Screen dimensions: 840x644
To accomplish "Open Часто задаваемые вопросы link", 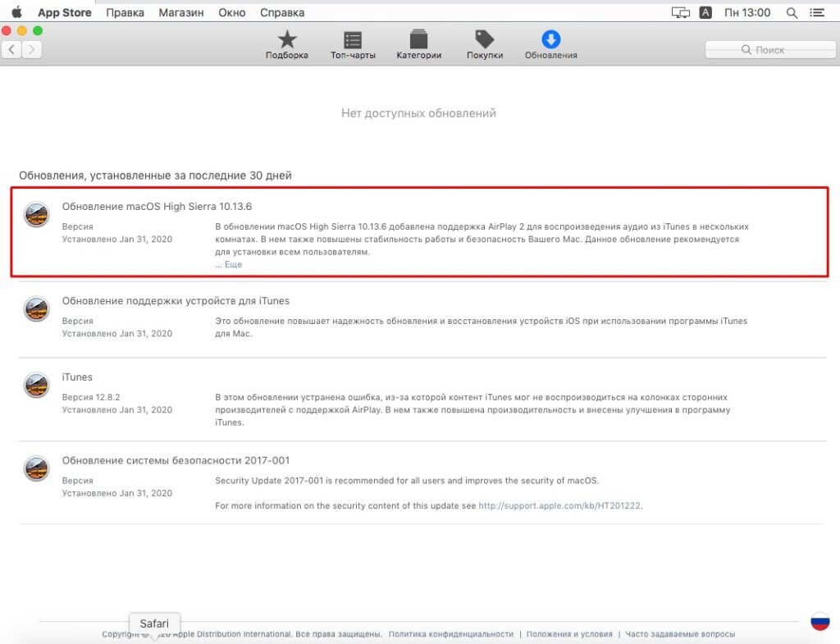I will pos(680,634).
